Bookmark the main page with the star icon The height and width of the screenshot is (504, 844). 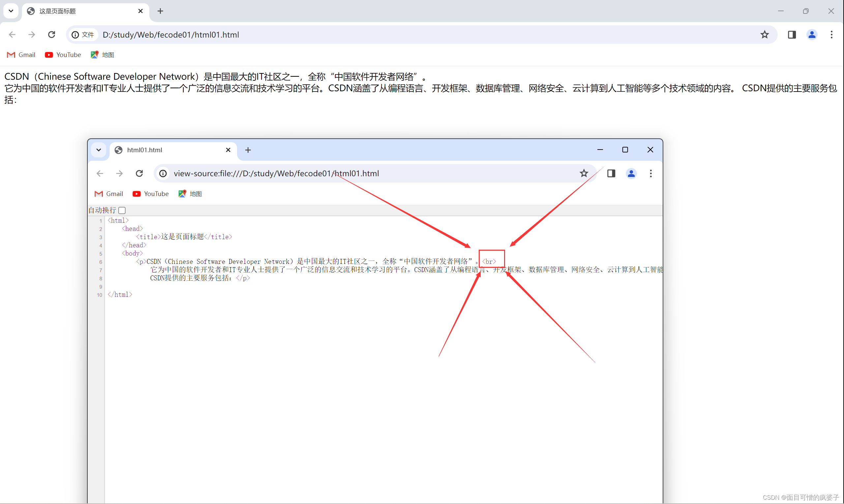tap(765, 35)
